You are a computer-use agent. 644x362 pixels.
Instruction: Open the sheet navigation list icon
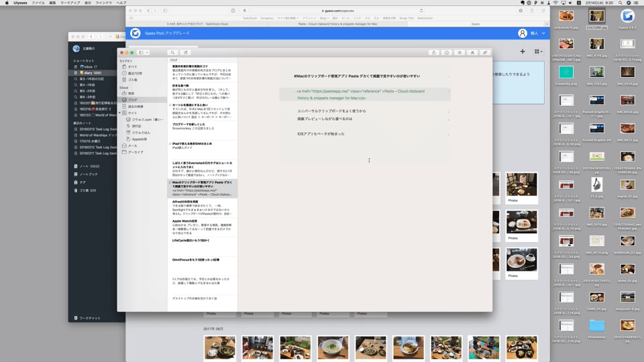(x=460, y=52)
